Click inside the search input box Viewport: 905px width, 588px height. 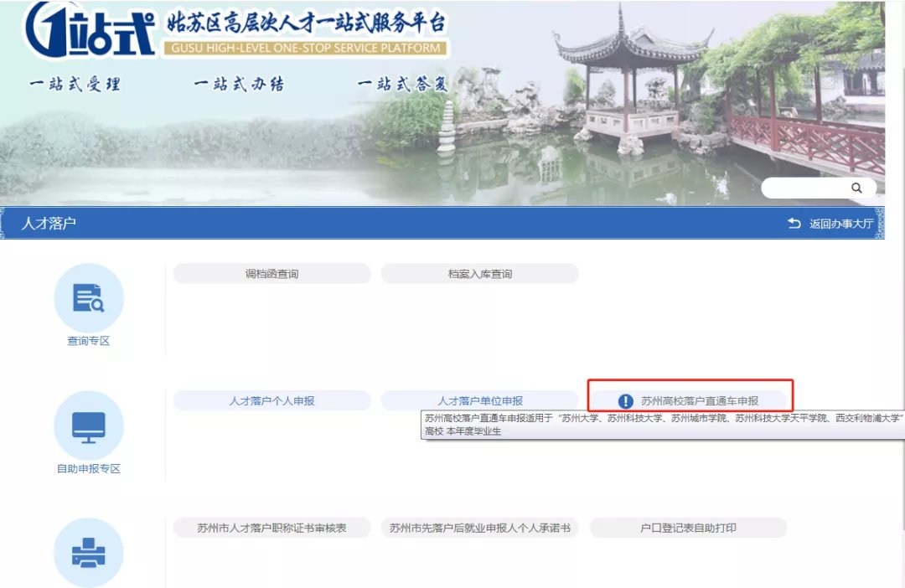click(804, 188)
